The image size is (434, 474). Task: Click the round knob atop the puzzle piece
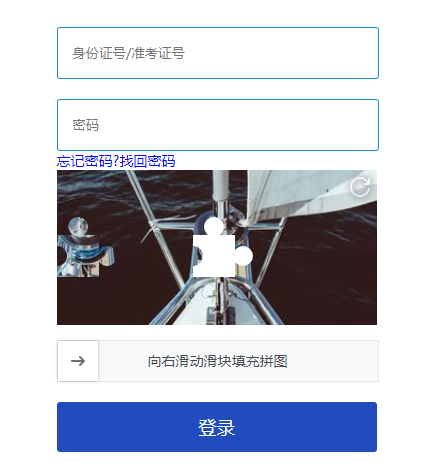(x=78, y=226)
